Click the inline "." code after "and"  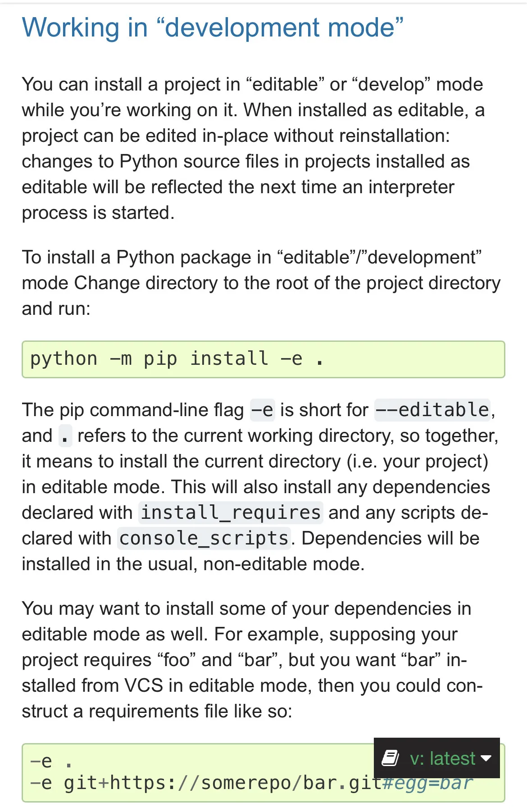coord(65,436)
